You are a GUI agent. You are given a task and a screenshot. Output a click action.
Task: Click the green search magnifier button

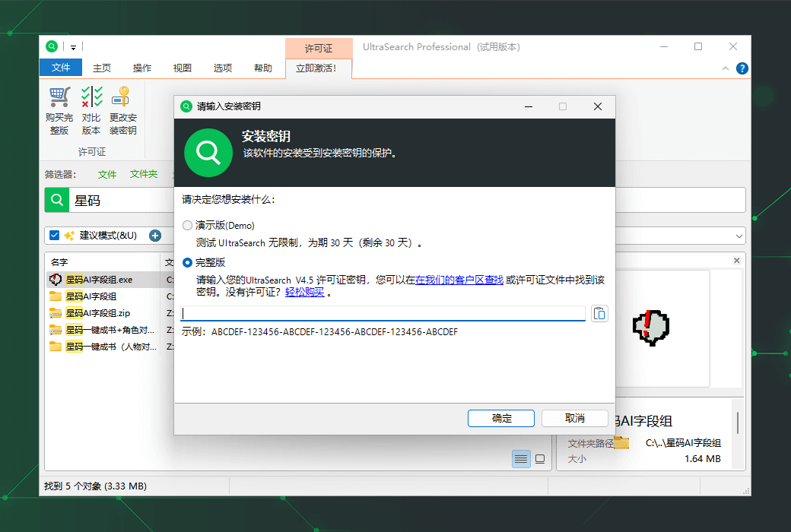pyautogui.click(x=57, y=200)
